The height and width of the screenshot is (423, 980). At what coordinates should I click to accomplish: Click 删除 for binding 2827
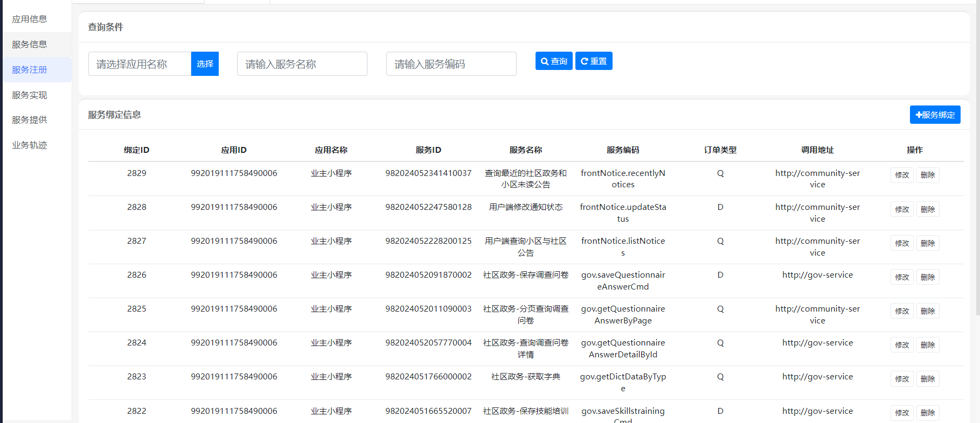(928, 243)
